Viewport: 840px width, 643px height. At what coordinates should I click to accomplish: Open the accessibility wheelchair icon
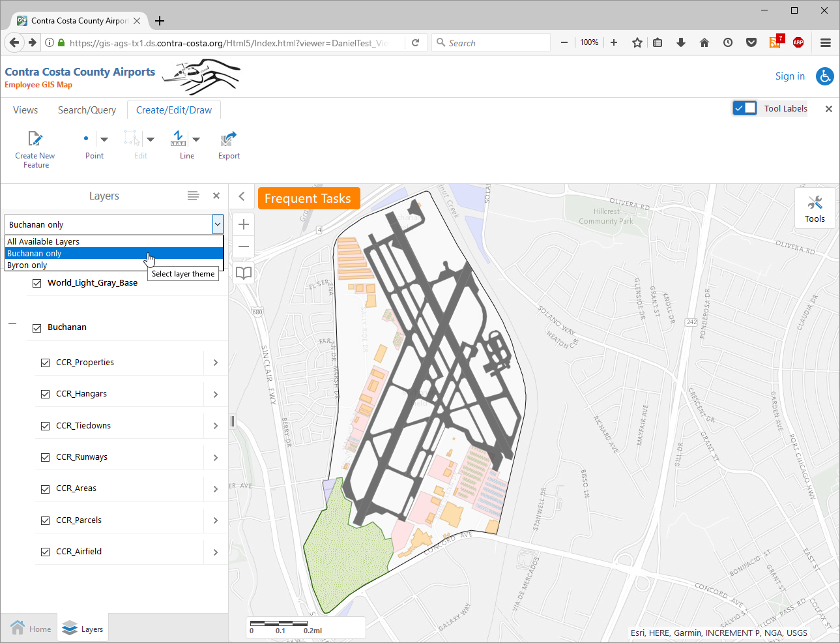click(x=825, y=76)
